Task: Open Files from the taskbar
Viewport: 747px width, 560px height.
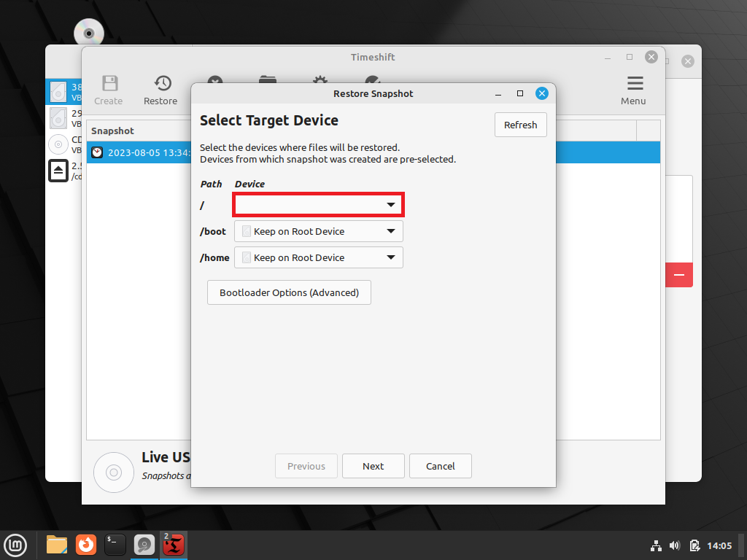Action: pos(57,545)
